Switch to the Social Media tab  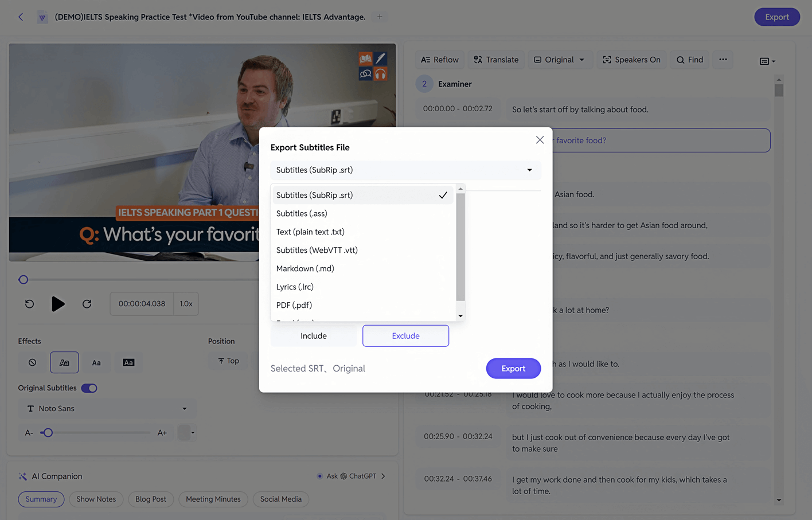[281, 499]
